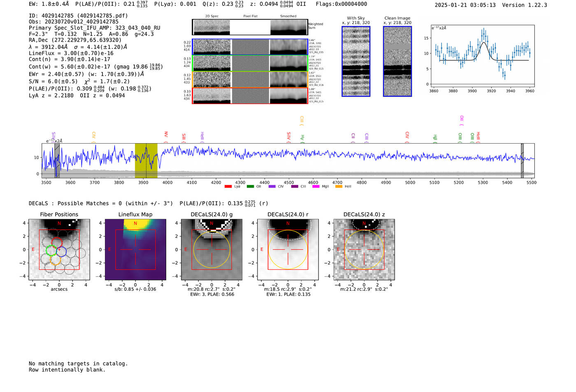The height and width of the screenshot is (392, 576).
Task: Click the "Weighted Sum" row label
Action: click(x=316, y=26)
